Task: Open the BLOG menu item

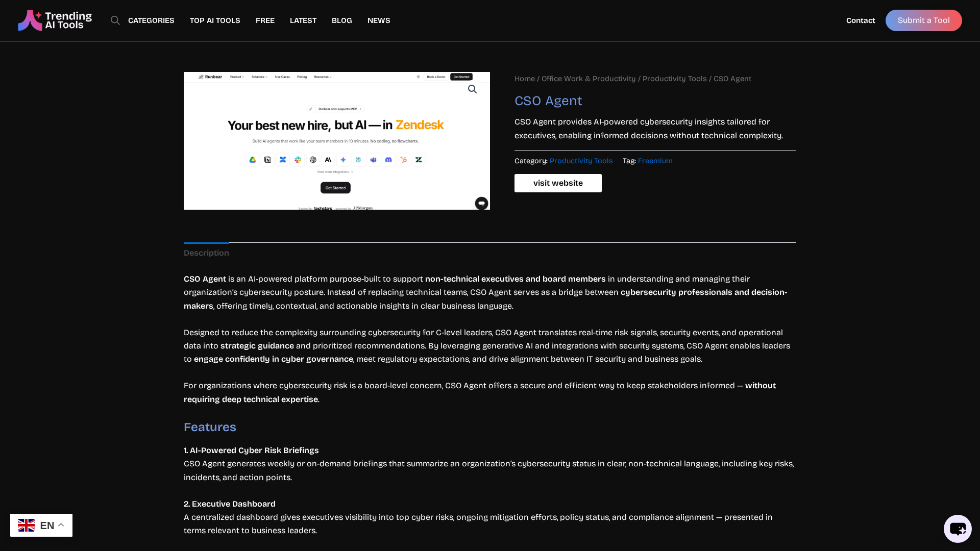Action: click(x=341, y=20)
